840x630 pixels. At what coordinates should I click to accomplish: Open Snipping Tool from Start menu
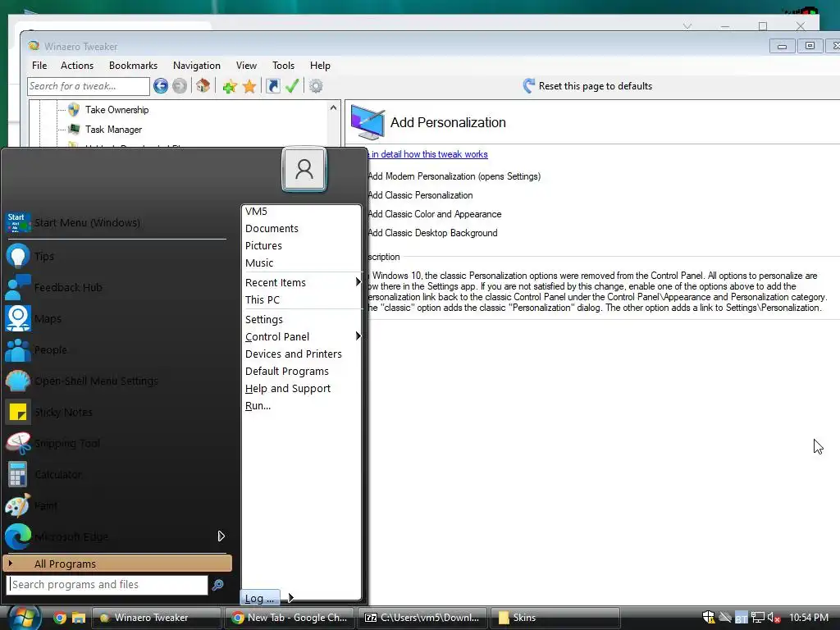point(115,443)
